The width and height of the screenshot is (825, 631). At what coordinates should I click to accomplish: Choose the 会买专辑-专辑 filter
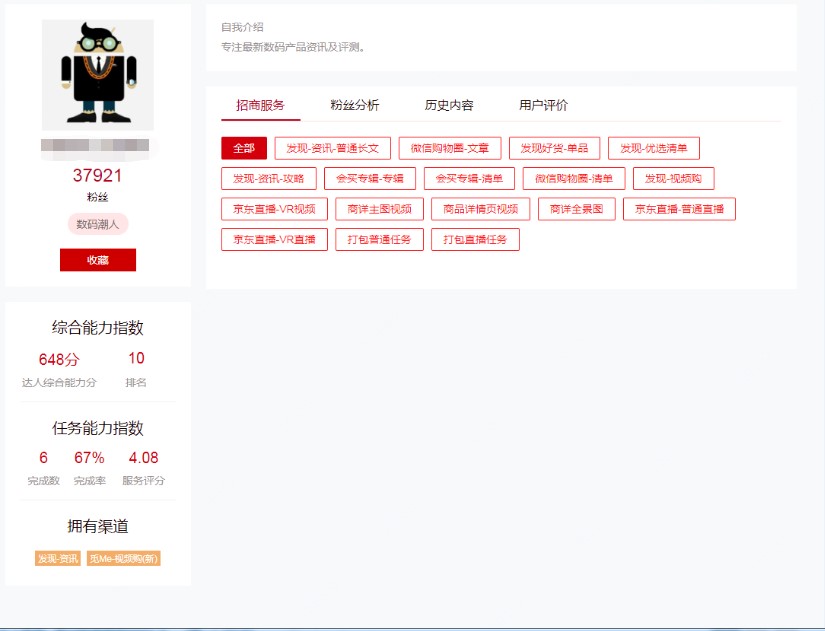370,179
